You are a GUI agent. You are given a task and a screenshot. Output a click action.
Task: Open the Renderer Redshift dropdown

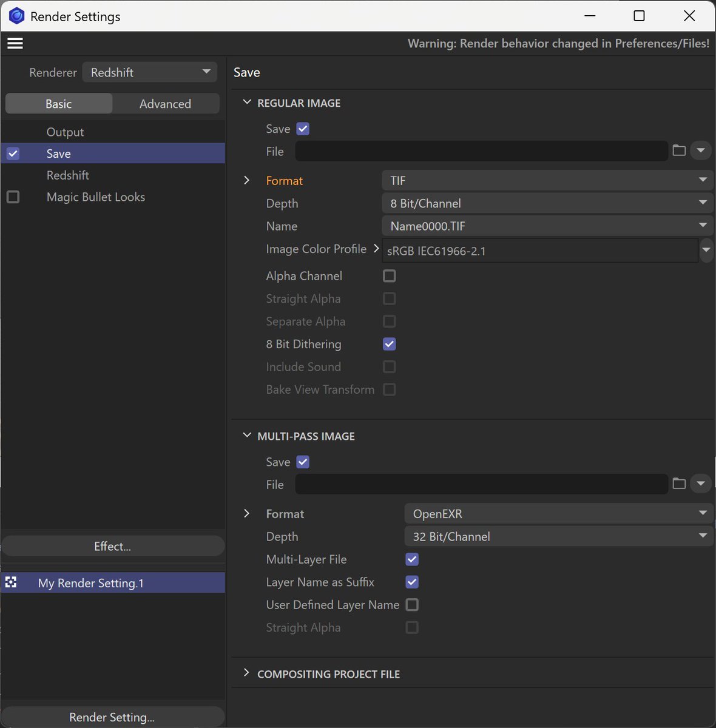click(149, 72)
